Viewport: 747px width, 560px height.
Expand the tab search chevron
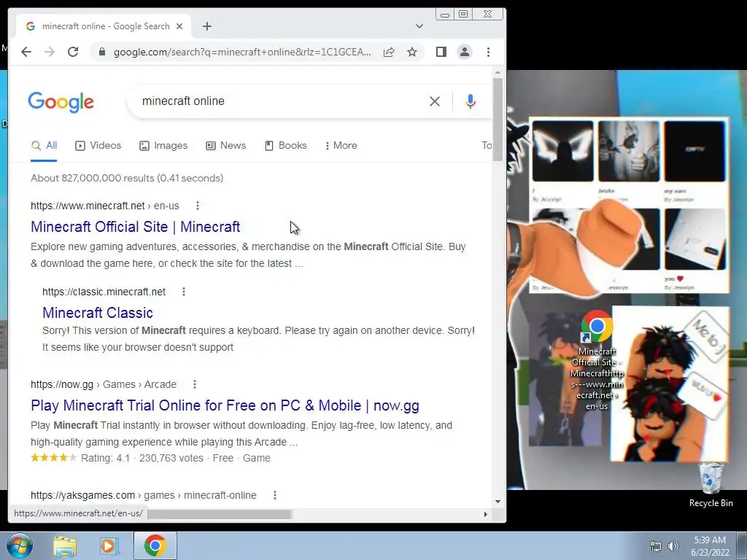click(x=419, y=26)
